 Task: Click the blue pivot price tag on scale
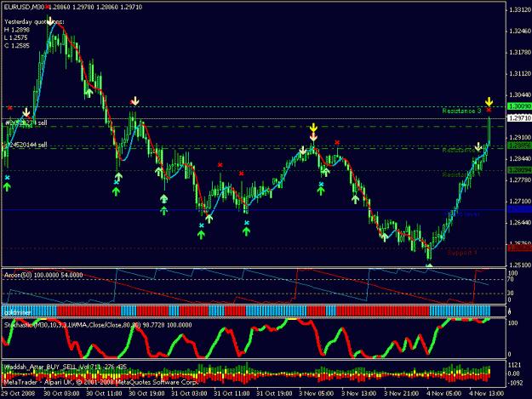point(519,209)
